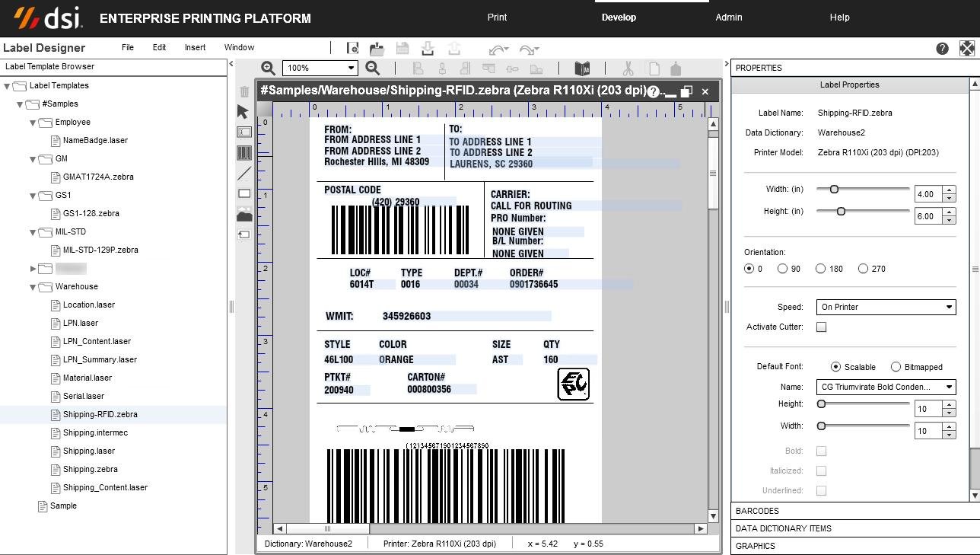Screen dimensions: 980x555
Task: Select orientation 270 radio button
Action: (x=863, y=269)
